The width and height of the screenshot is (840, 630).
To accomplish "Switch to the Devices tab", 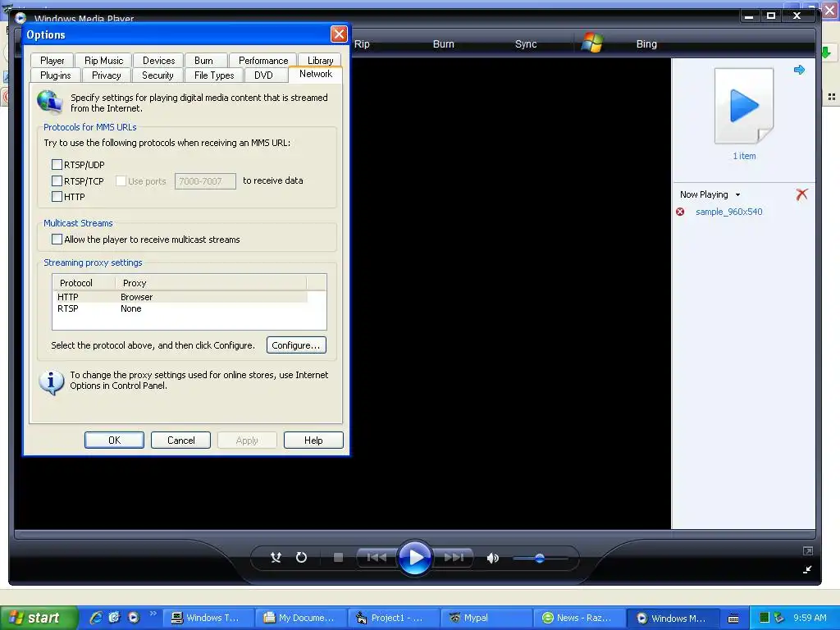I will tap(158, 61).
